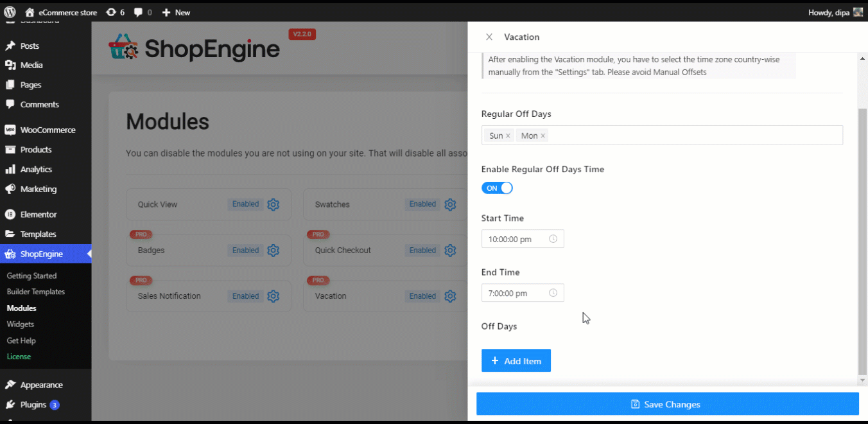
Task: Toggle Badges Enabled status
Action: point(245,251)
